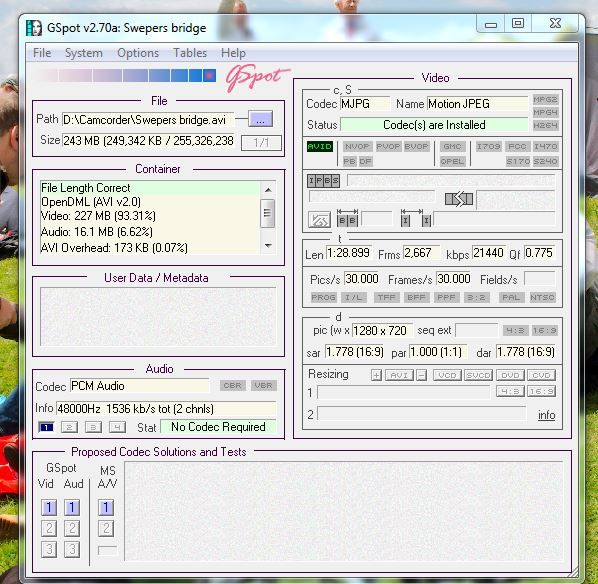Click the 1/1 file counter button

click(262, 143)
